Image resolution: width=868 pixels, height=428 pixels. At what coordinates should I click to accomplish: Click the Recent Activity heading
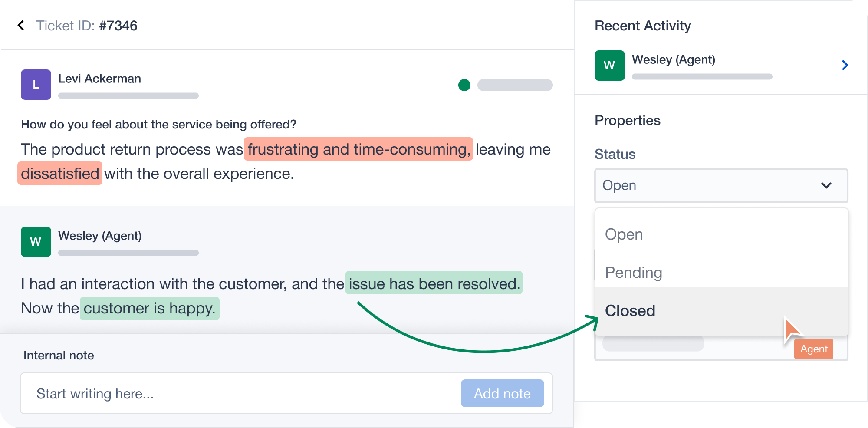(x=643, y=26)
